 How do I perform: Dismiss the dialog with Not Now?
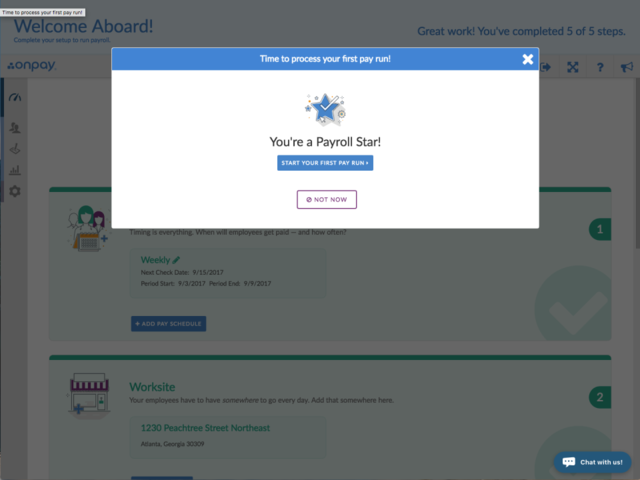click(x=327, y=200)
